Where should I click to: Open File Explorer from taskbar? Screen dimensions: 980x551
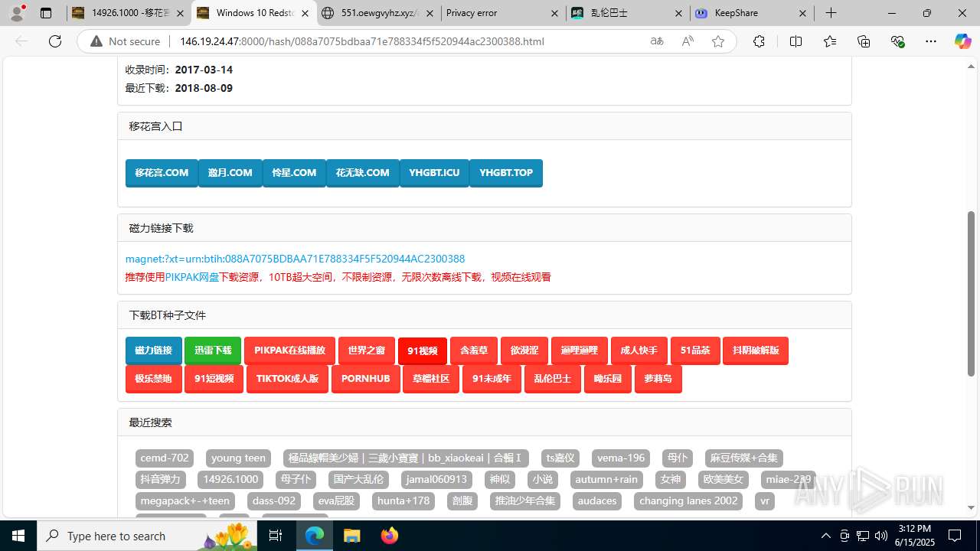(x=352, y=536)
